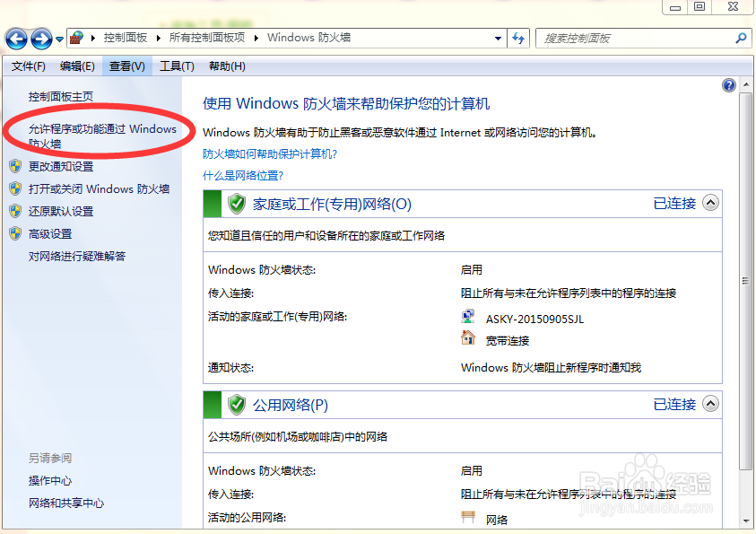The width and height of the screenshot is (756, 534).
Task: Open 防火墙如何帮助保护计算机? help link
Action: pyautogui.click(x=270, y=153)
